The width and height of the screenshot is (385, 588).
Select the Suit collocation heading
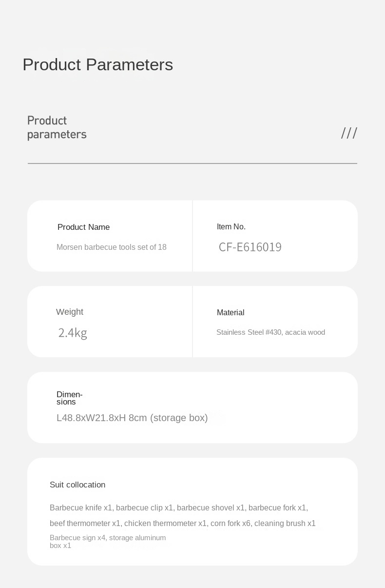[77, 485]
